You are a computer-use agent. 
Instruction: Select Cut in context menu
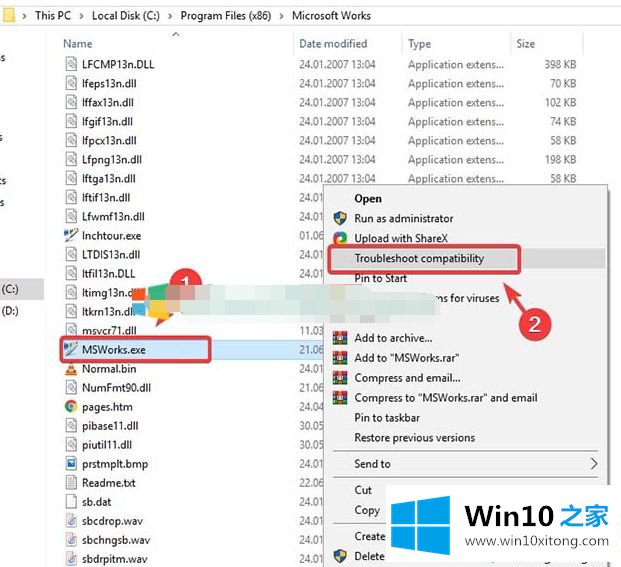coord(363,490)
